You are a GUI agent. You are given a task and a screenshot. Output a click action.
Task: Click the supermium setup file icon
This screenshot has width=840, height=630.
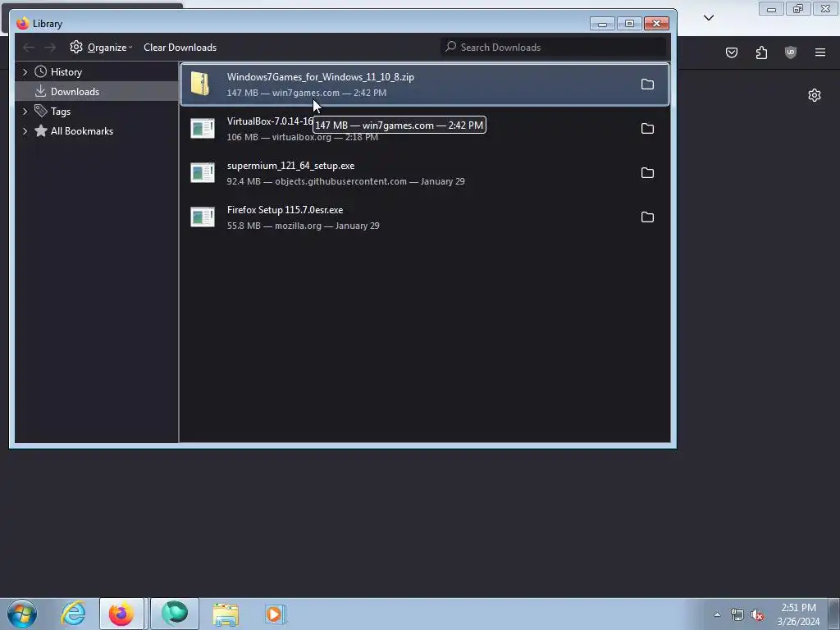(x=203, y=173)
